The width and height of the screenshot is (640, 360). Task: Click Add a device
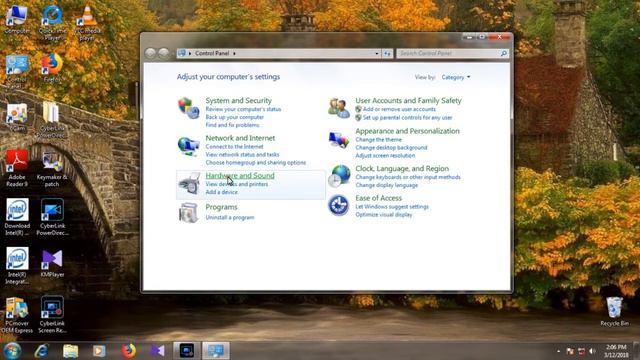coord(222,192)
